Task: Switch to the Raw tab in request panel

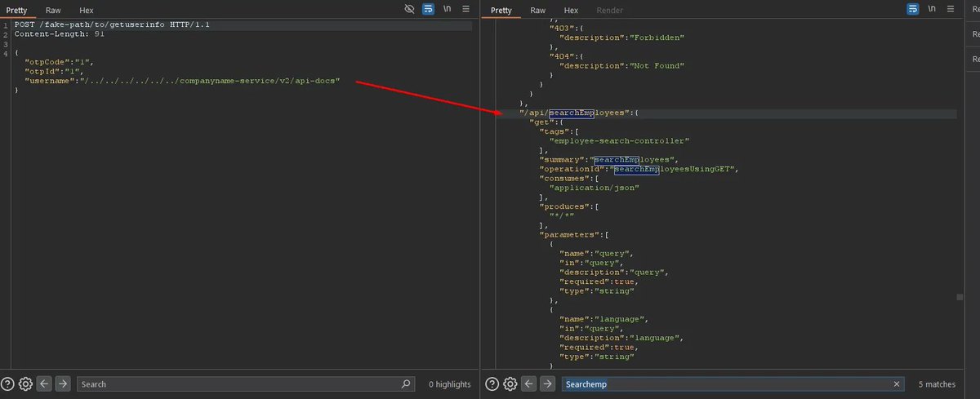Action: 53,11
